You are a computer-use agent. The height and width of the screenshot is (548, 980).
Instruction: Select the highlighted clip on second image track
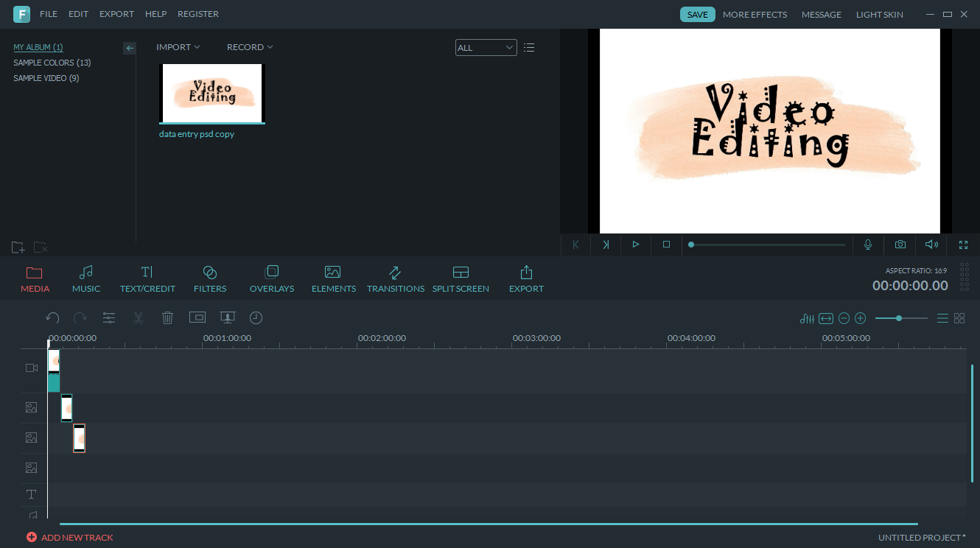click(79, 438)
